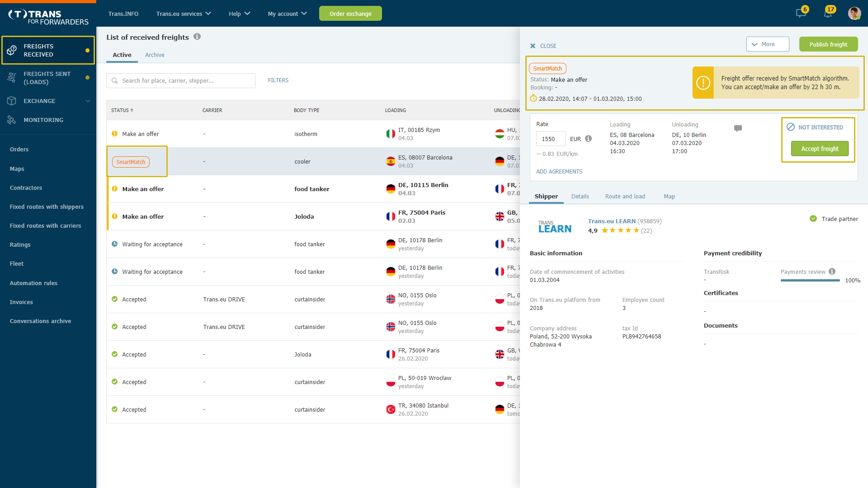Switch to the Archive tab
868x488 pixels.
click(x=155, y=55)
